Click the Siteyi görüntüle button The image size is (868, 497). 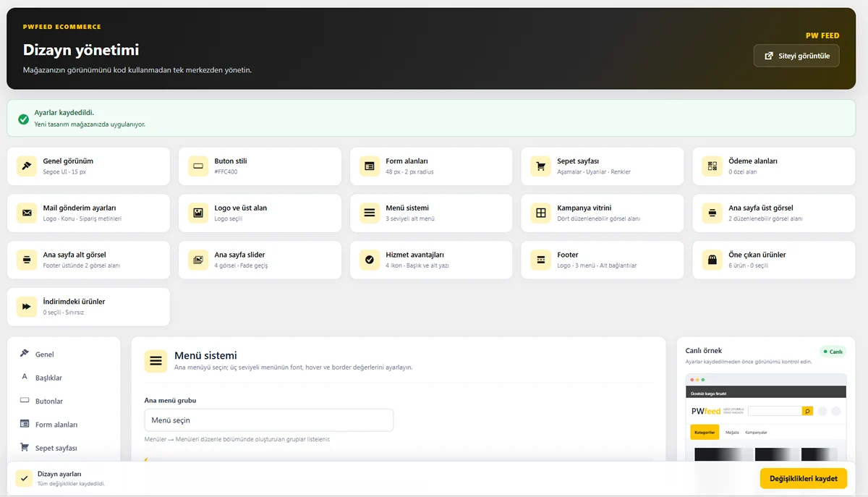point(796,56)
